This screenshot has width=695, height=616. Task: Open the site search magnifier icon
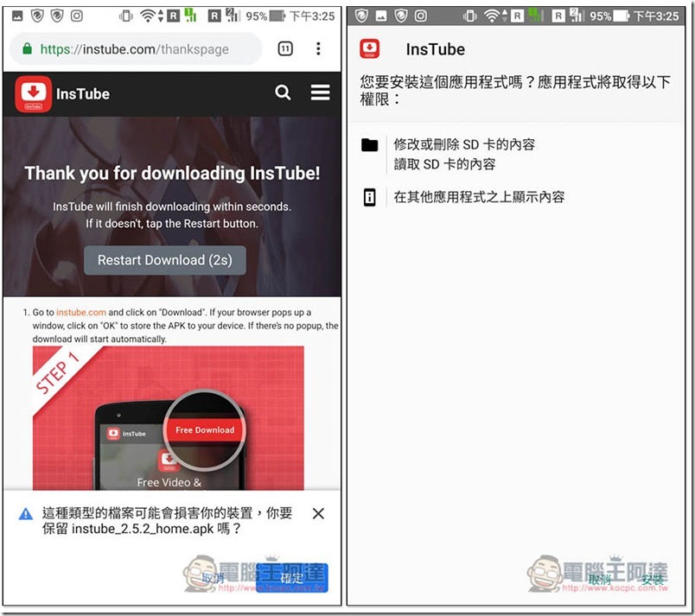[x=283, y=92]
